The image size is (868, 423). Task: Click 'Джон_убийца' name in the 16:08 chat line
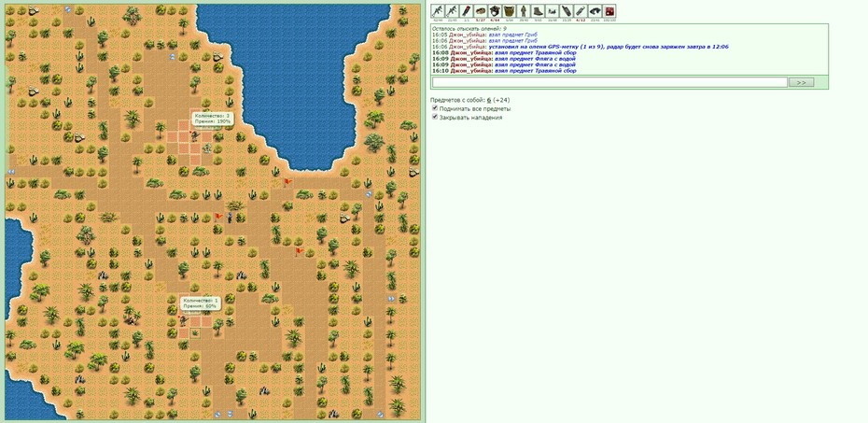point(469,52)
